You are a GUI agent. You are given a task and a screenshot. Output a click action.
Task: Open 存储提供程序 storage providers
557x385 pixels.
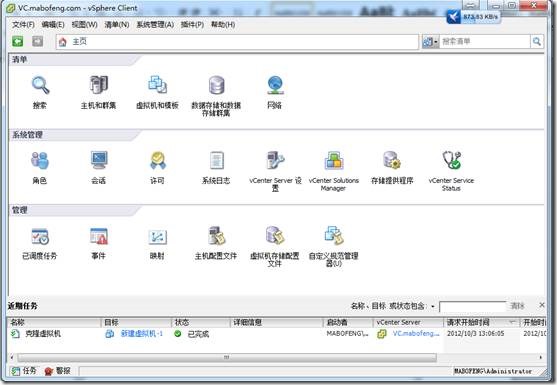point(392,161)
